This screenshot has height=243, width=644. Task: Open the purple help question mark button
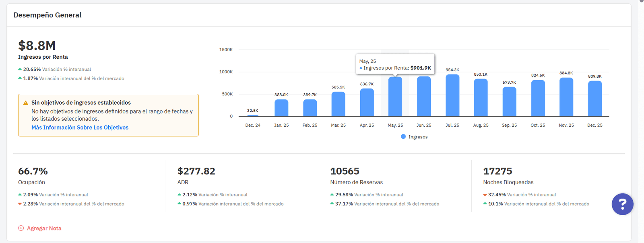coord(622,204)
